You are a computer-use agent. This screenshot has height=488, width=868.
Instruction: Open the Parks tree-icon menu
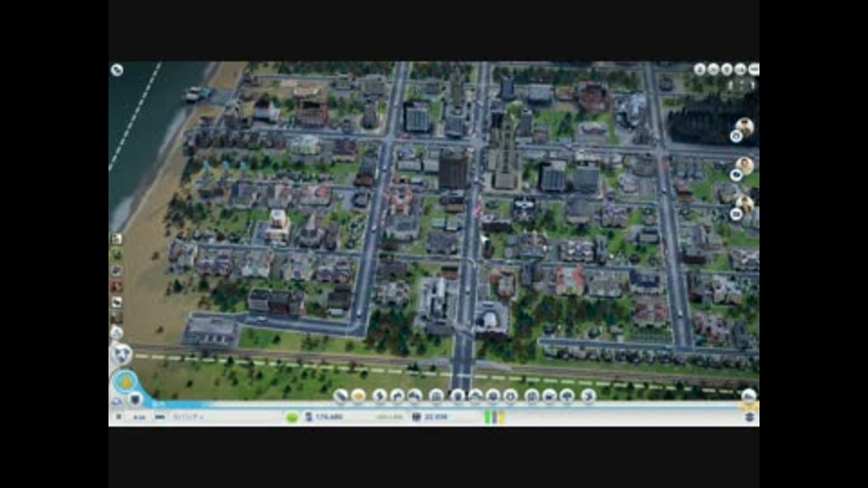click(568, 396)
